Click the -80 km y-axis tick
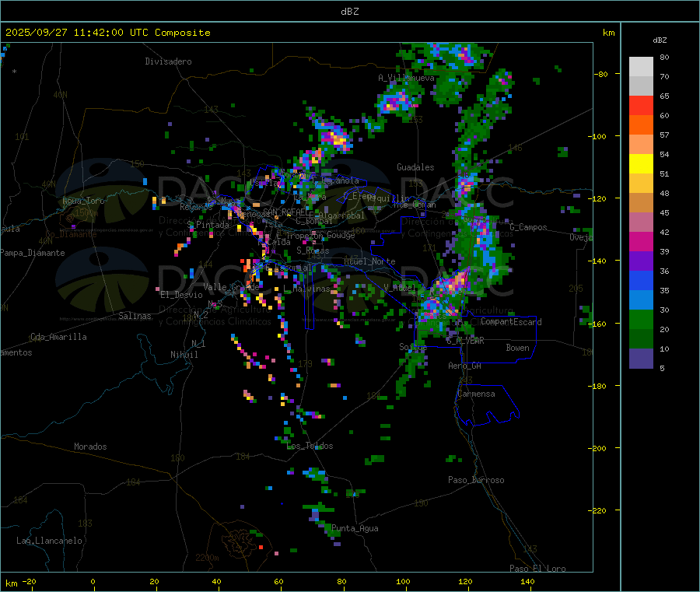This screenshot has height=592, width=700. coord(601,74)
